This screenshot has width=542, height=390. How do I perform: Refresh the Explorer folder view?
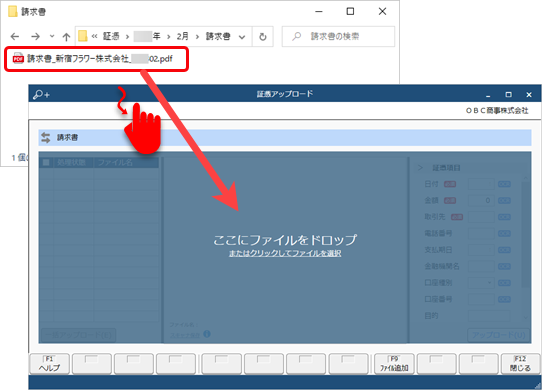coord(263,37)
